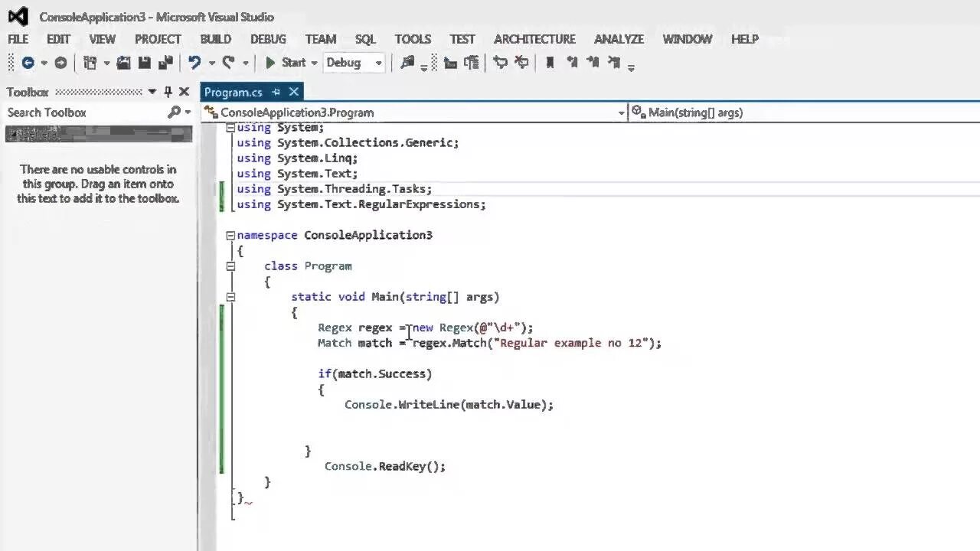Collapse the static void Main method
980x551 pixels.
pos(230,296)
